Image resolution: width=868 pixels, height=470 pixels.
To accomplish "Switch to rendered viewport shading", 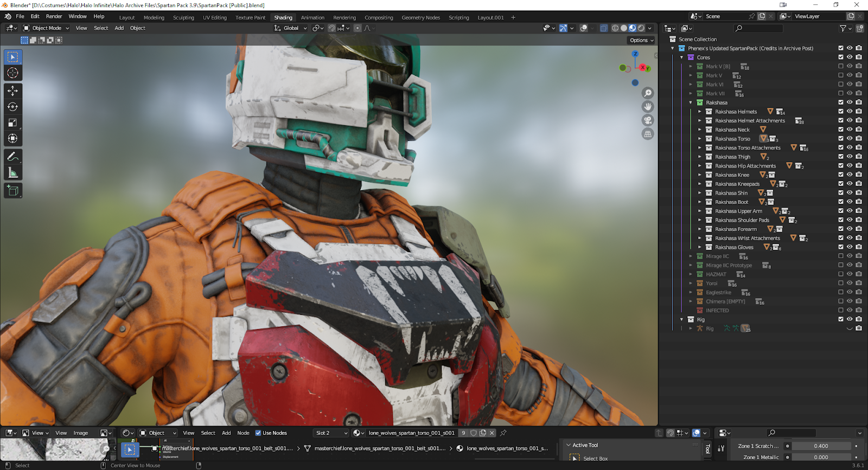I will 641,28.
